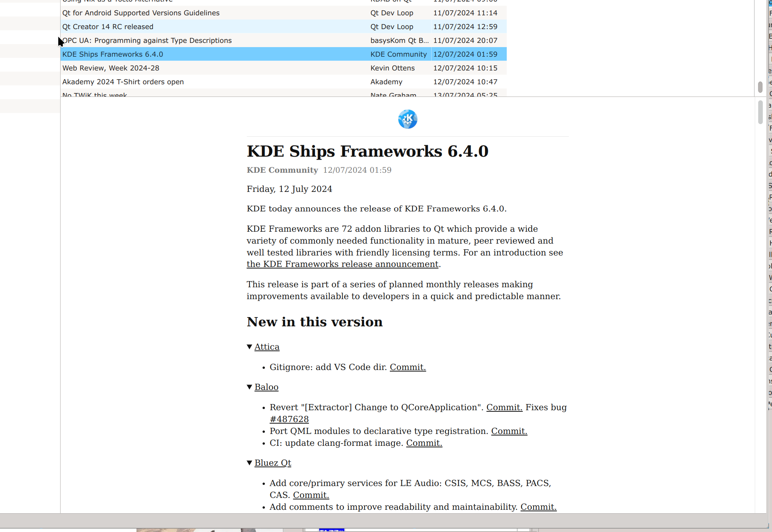Collapse the Attica section triangle
The width and height of the screenshot is (772, 532).
[250, 347]
